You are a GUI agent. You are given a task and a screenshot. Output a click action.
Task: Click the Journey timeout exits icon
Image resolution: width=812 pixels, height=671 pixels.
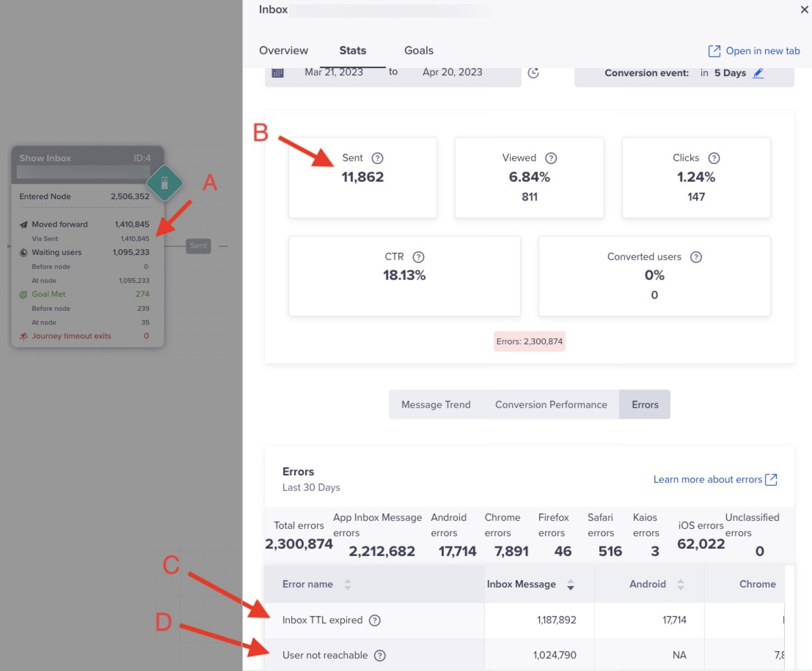click(24, 336)
